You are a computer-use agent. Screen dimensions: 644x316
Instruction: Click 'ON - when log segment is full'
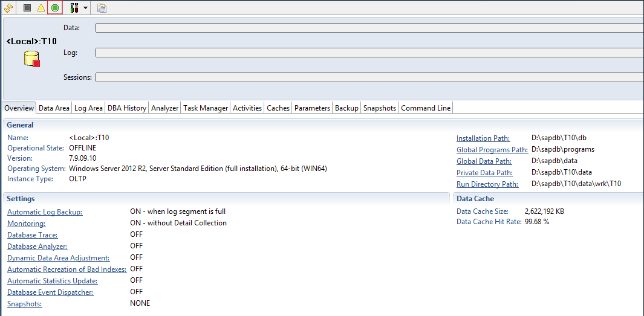pyautogui.click(x=178, y=211)
